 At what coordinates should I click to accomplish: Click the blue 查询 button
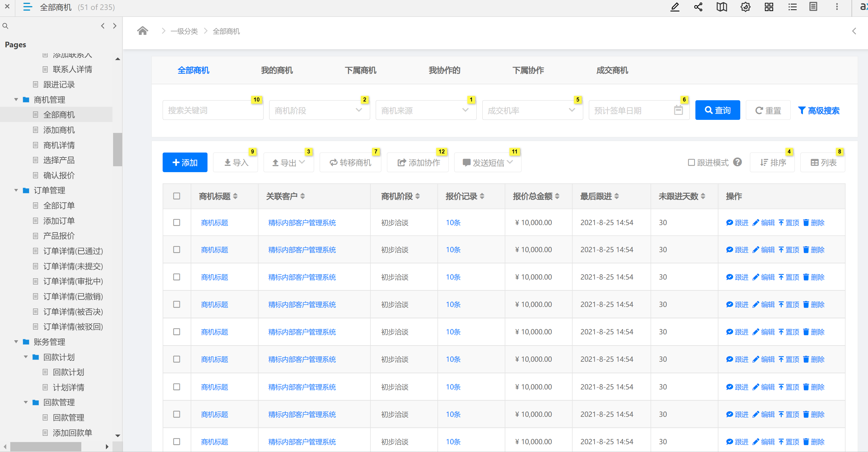pyautogui.click(x=718, y=110)
